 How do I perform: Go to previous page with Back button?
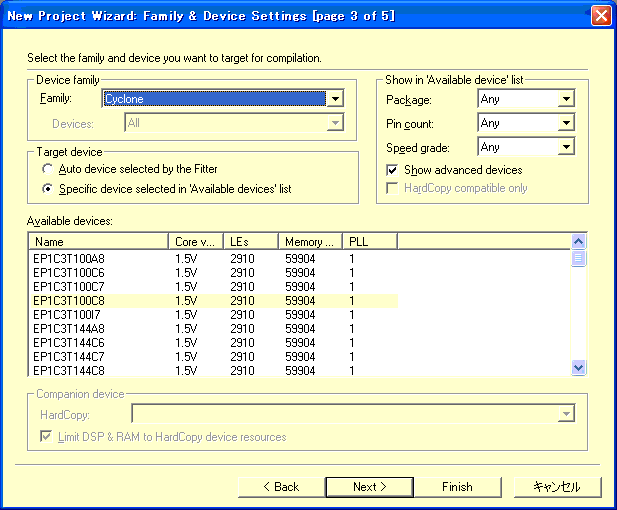281,487
